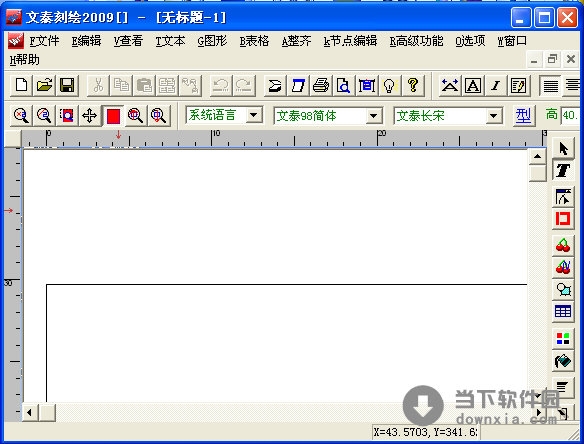The width and height of the screenshot is (584, 444).
Task: Click the four-color palette squares icon
Action: coord(563,339)
